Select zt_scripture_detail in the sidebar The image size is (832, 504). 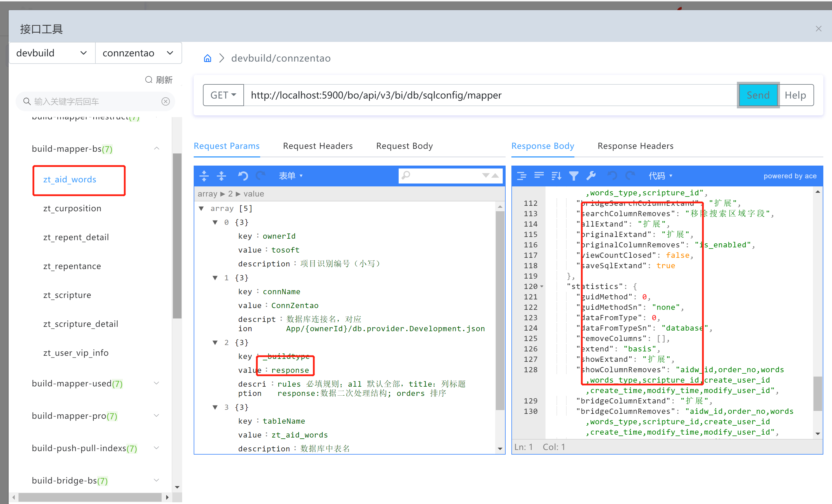click(81, 324)
